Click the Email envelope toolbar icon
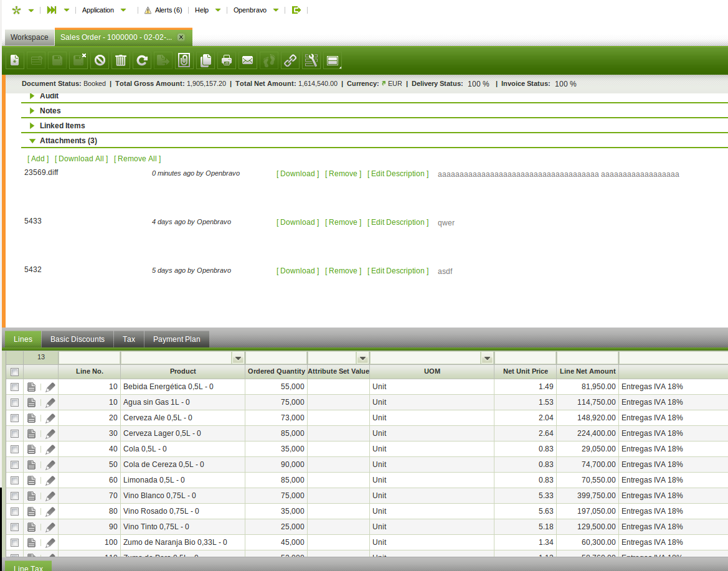This screenshot has height=571, width=728. 247,60
